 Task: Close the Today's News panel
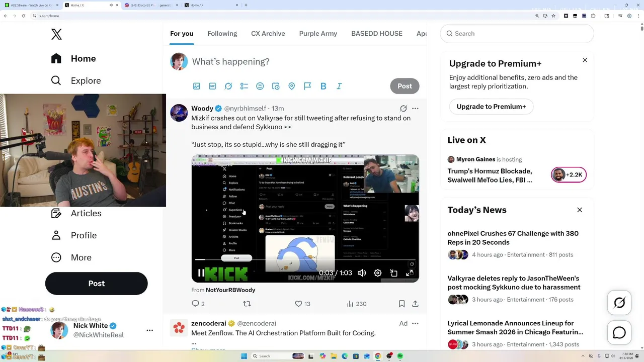click(580, 210)
